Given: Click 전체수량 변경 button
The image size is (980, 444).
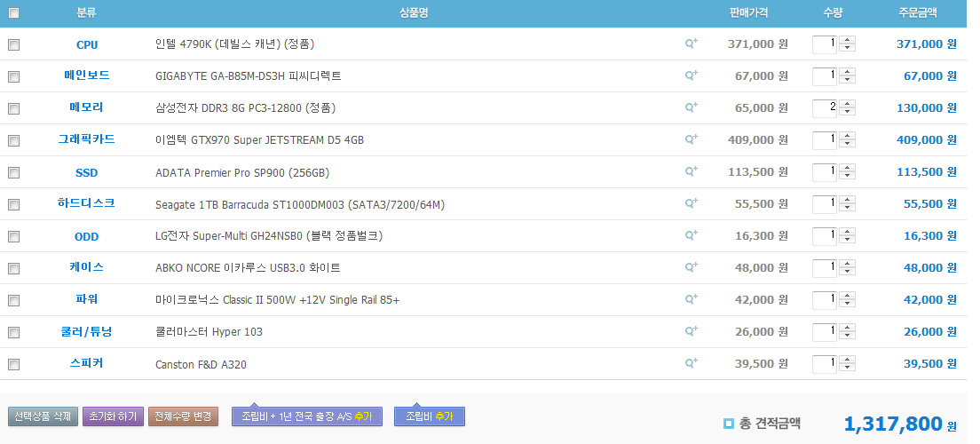Looking at the screenshot, I should (183, 416).
